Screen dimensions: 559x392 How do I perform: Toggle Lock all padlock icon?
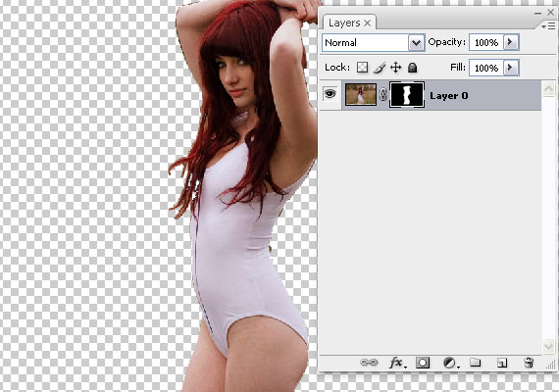tap(413, 68)
